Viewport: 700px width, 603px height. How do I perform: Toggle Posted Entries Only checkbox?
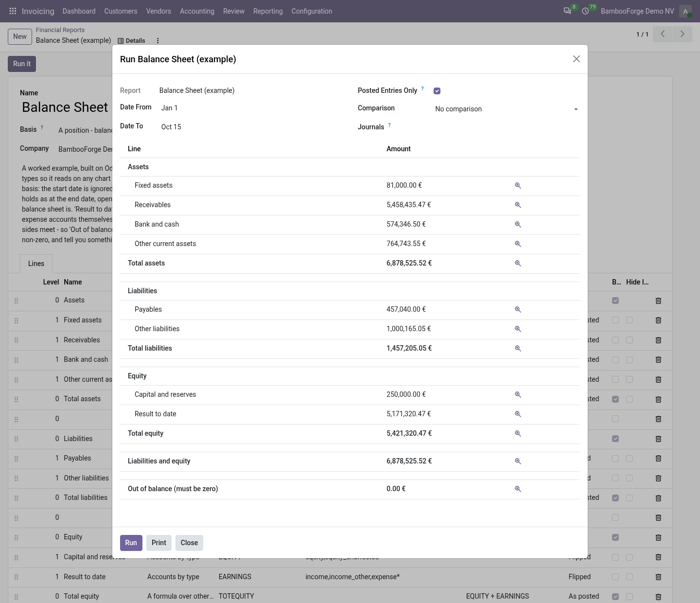(437, 91)
